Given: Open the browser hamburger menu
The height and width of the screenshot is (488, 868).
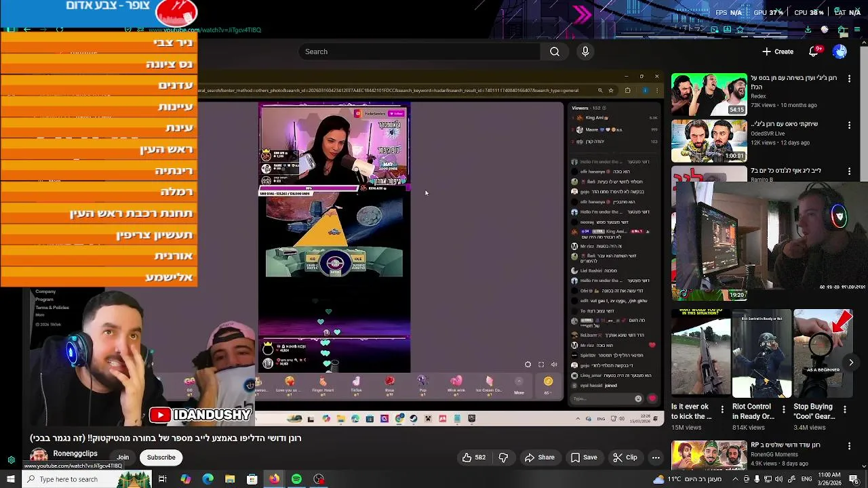Looking at the screenshot, I should click(858, 30).
